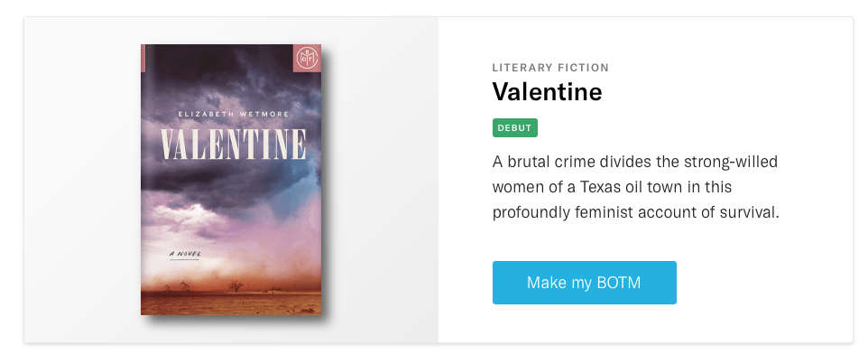The width and height of the screenshot is (868, 364).
Task: Open the "Valentine" title heading
Action: (x=547, y=92)
